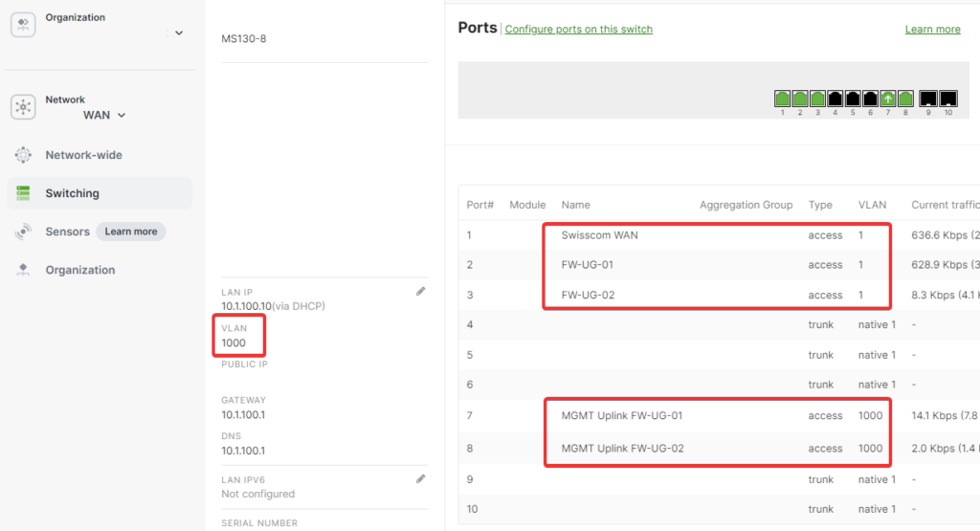Click the Network-wide sidebar icon

tap(23, 155)
